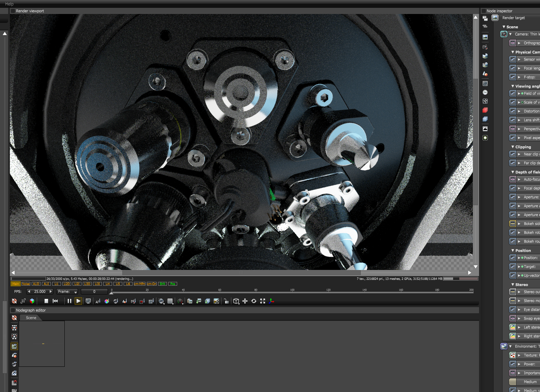Image resolution: width=540 pixels, height=392 pixels.
Task: Collapse the Stereo section
Action: point(513,285)
